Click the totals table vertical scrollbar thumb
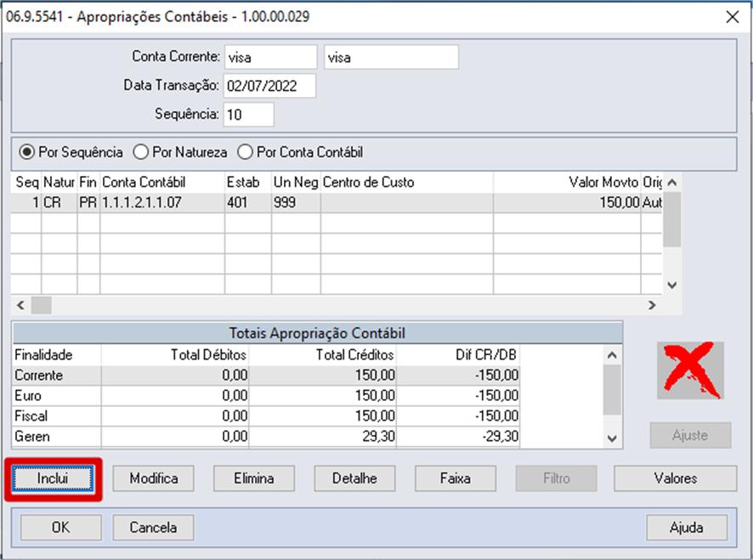This screenshot has height=560, width=753. coord(612,389)
